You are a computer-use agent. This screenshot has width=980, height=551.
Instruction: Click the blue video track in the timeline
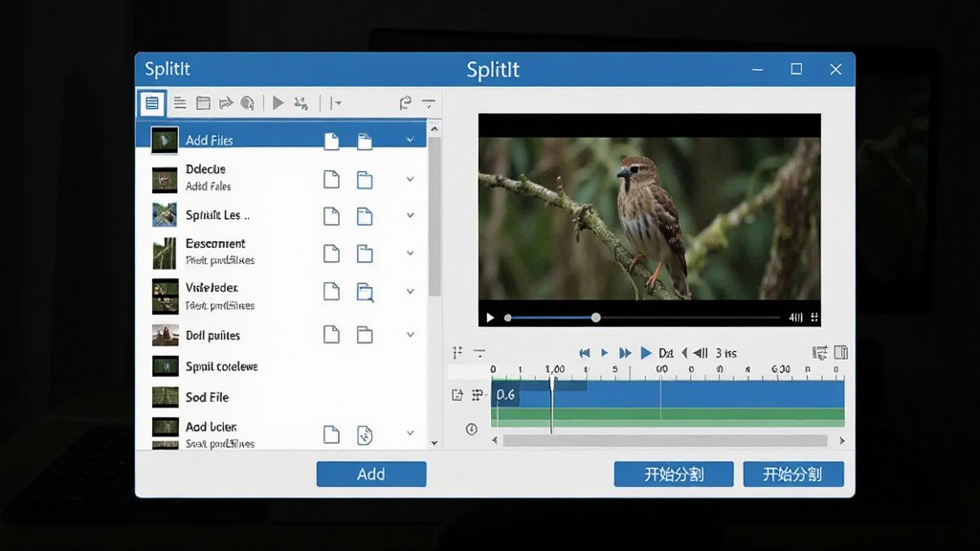pyautogui.click(x=667, y=395)
